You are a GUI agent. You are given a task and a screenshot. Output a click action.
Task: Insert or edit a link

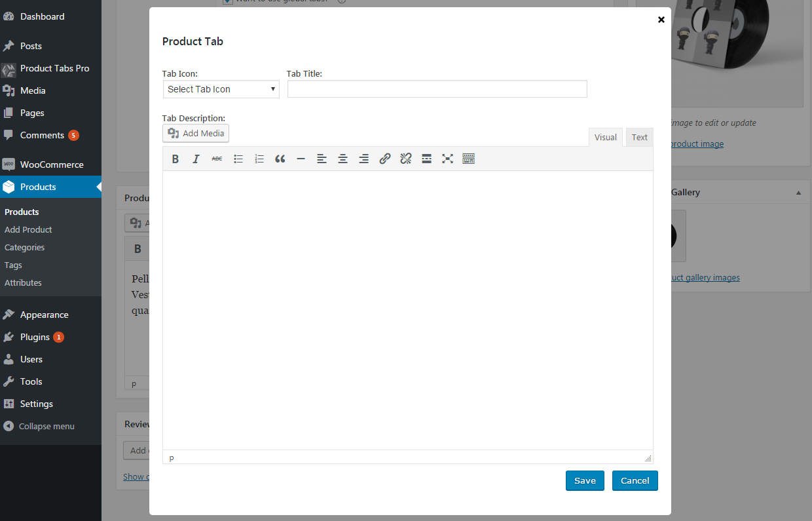[x=385, y=159]
